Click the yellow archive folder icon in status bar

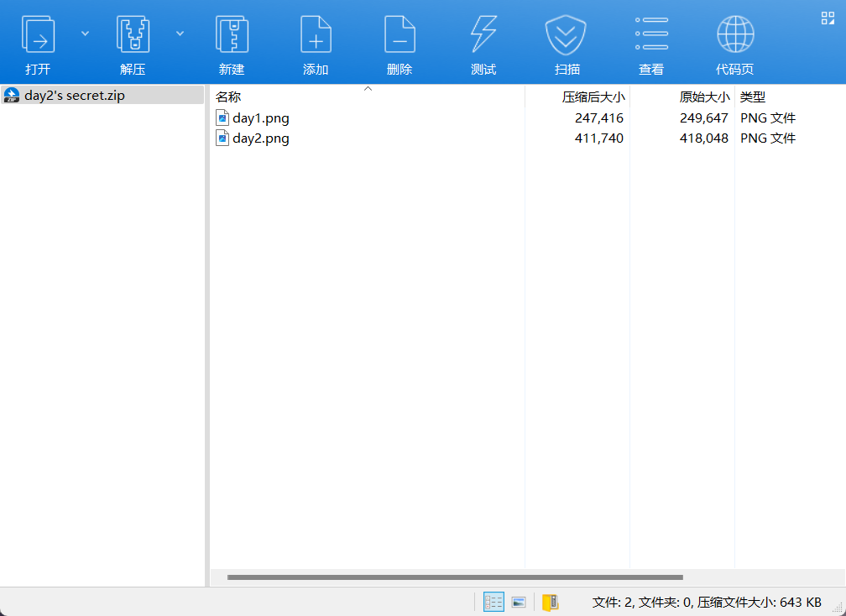[x=551, y=602]
